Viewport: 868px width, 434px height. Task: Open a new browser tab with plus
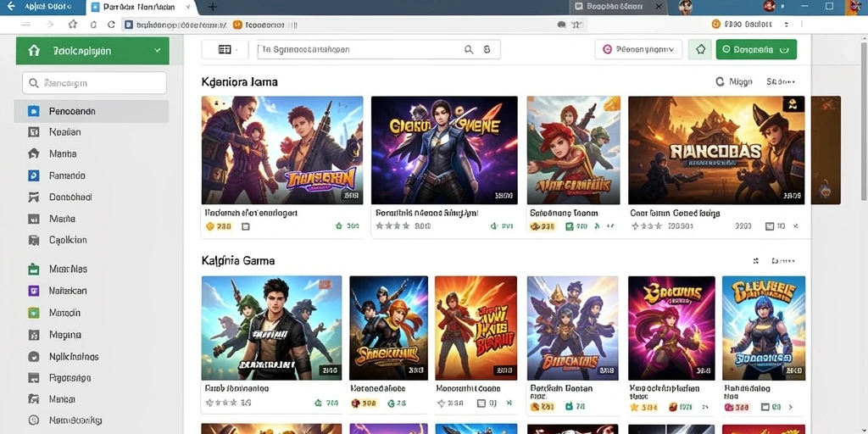point(212,7)
